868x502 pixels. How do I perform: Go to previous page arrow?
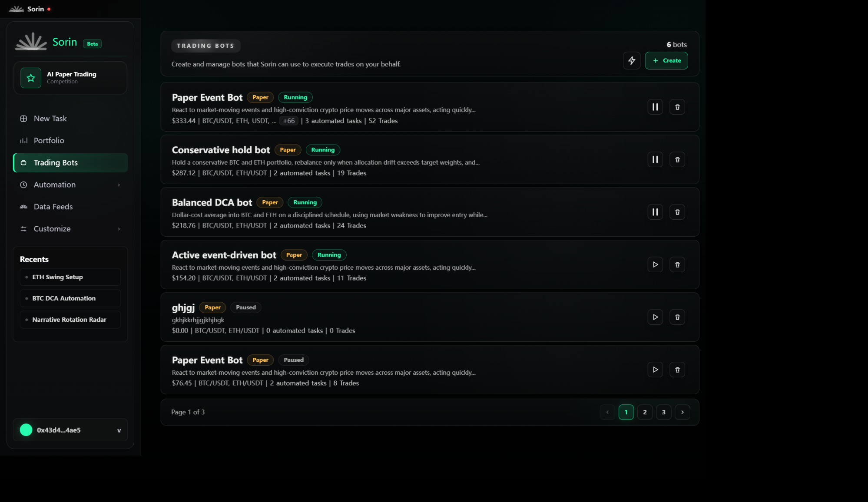(607, 412)
